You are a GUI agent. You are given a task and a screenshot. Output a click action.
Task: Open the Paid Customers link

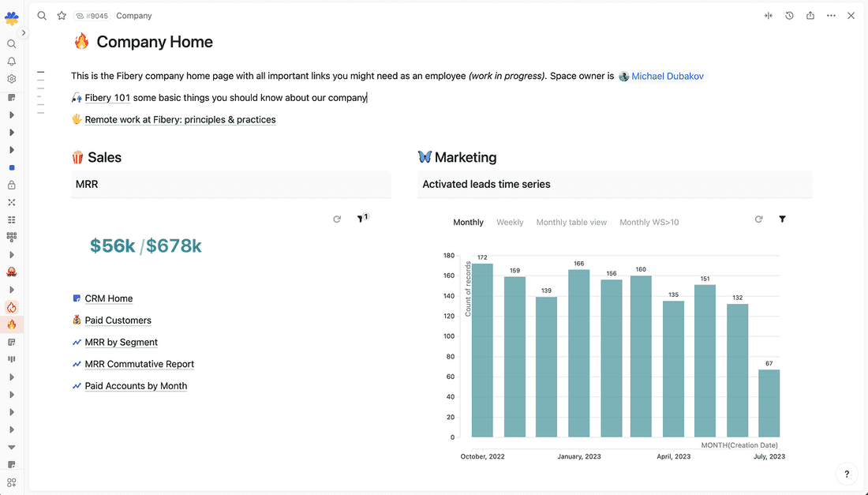coord(118,321)
